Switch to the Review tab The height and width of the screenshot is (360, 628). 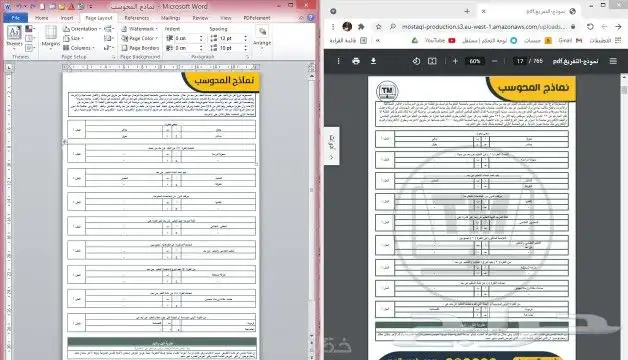click(x=200, y=18)
